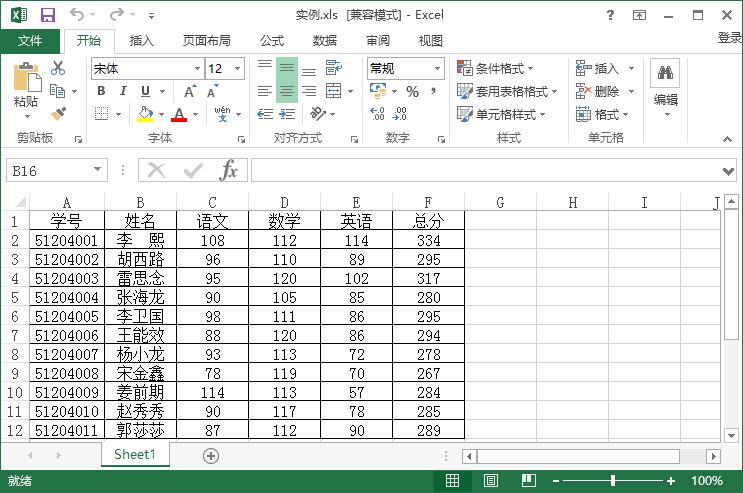Expand the number format 常规 dropdown

[437, 68]
